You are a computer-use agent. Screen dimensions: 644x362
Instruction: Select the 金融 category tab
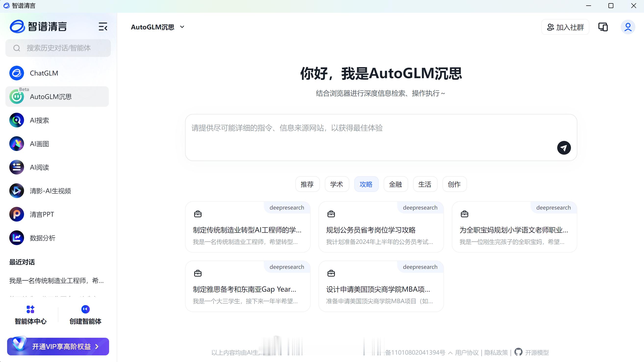tap(395, 184)
